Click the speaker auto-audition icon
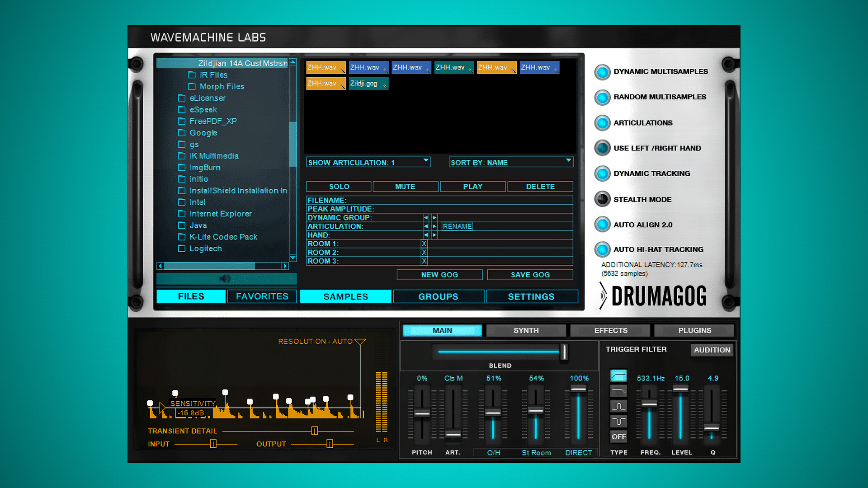868x488 pixels. [225, 279]
